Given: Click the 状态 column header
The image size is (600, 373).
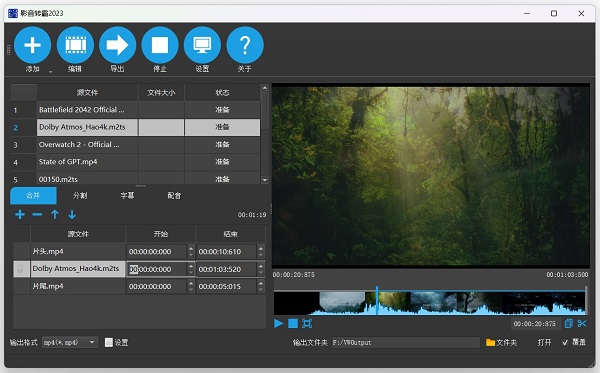Looking at the screenshot, I should click(x=222, y=93).
